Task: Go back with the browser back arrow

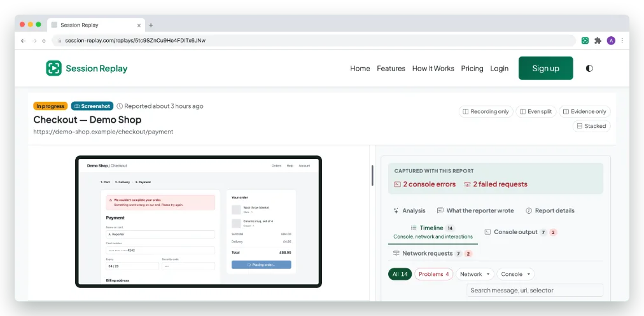Action: pos(24,41)
